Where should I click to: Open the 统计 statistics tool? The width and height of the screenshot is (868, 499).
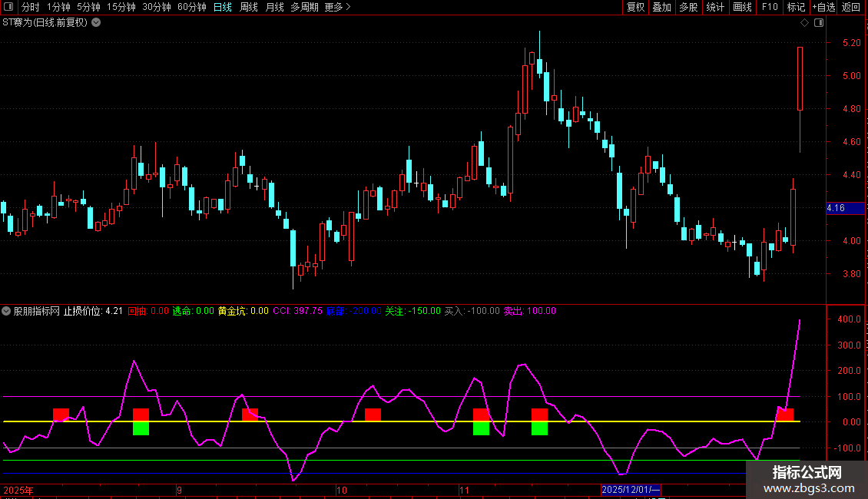coord(715,8)
